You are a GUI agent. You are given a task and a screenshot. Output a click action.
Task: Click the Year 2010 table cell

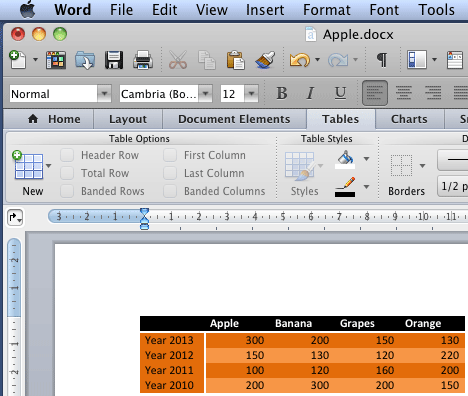(172, 385)
